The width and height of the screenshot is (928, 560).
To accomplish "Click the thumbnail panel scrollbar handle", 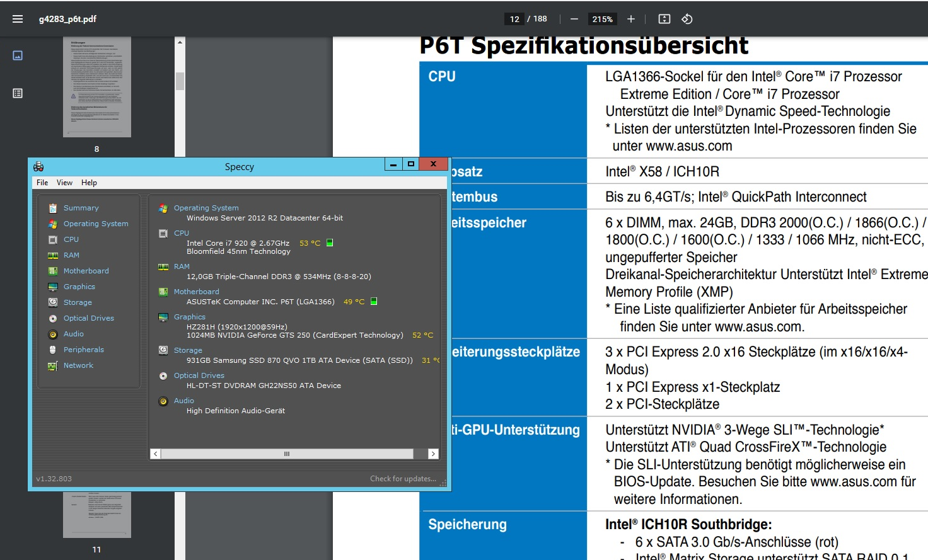I will point(180,81).
